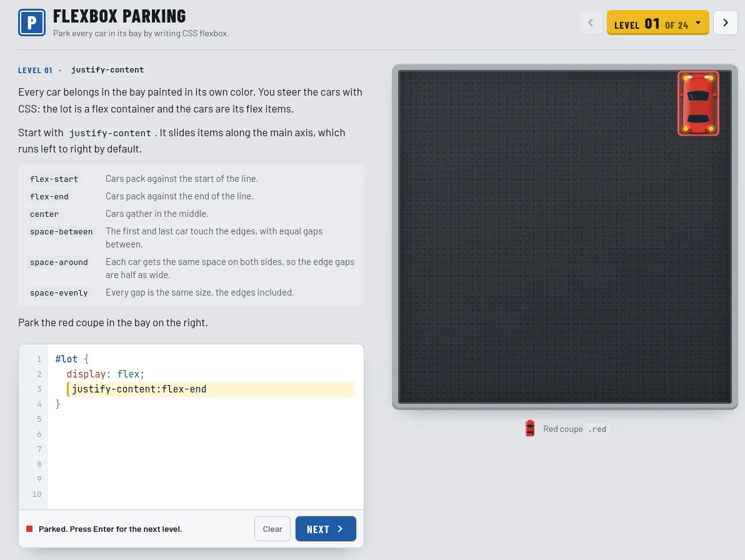745x560 pixels.
Task: Click the small red coupe legend icon
Action: pyautogui.click(x=530, y=428)
